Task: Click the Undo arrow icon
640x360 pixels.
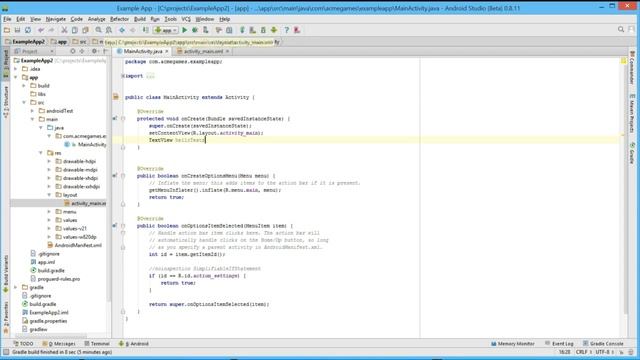Action: [x=41, y=30]
